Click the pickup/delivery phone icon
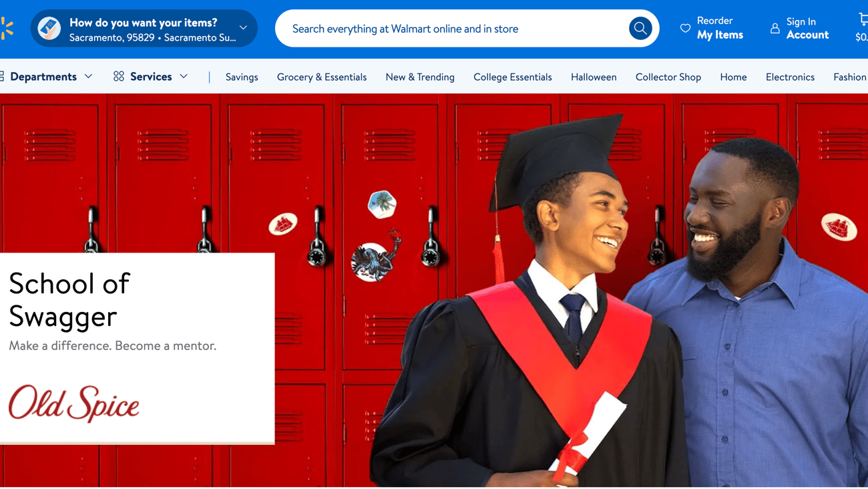Screen dimensions: 868x489 point(49,28)
